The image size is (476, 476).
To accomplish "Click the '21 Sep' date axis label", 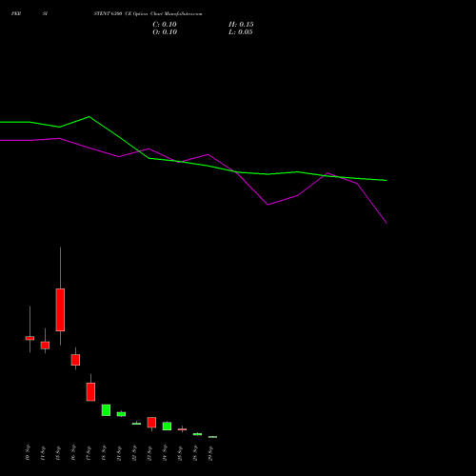I will tap(119, 453).
